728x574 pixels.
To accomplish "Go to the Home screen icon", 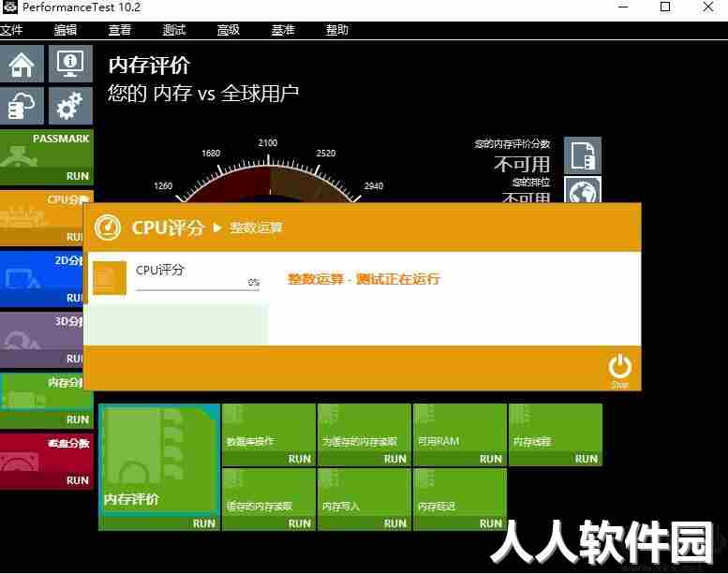I will (x=22, y=64).
